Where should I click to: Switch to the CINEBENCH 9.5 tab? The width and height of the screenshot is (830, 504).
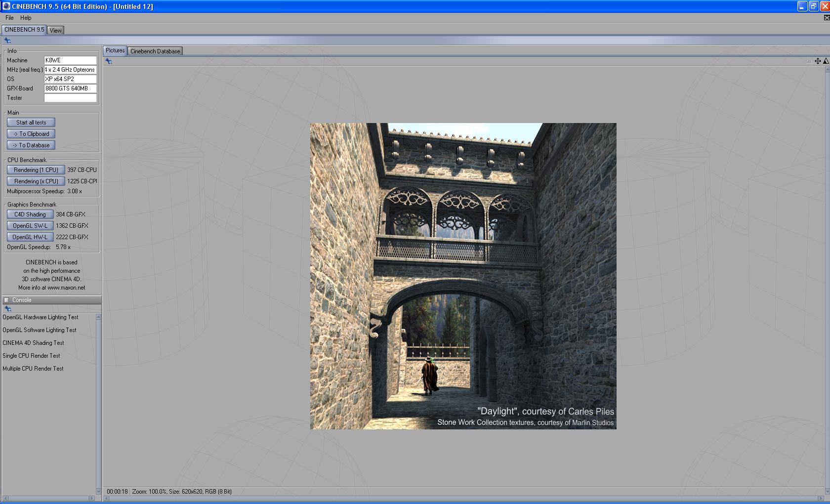[x=24, y=30]
